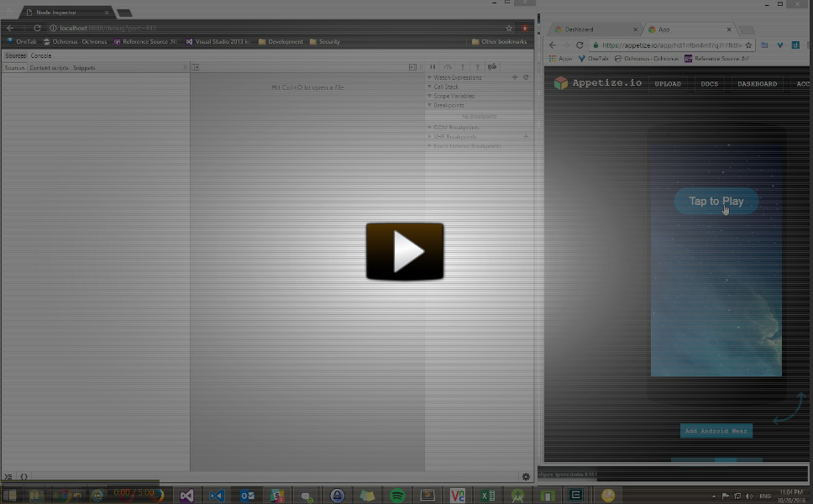Open Spotify from the taskbar
Viewport: 813px width, 504px height.
397,496
